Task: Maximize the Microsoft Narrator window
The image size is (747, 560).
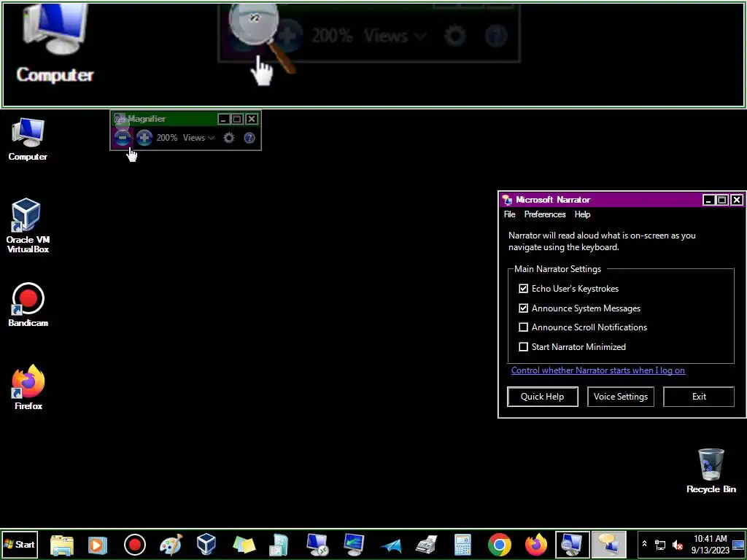Action: pyautogui.click(x=722, y=200)
